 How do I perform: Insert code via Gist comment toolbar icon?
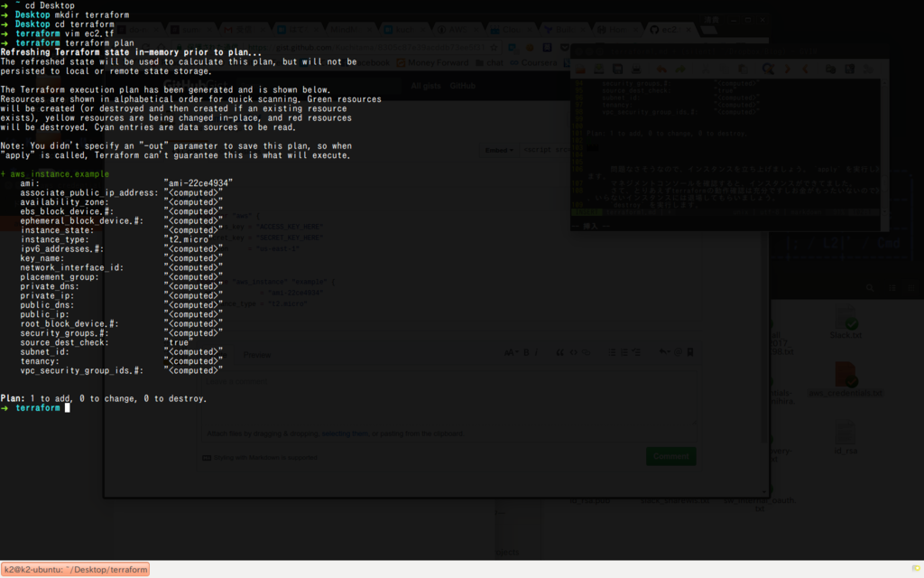[573, 352]
